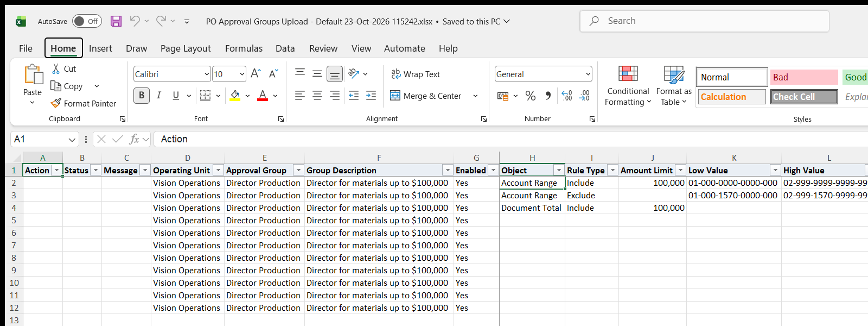Image resolution: width=868 pixels, height=326 pixels.
Task: Click the Paste clipboard icon
Action: [33, 74]
